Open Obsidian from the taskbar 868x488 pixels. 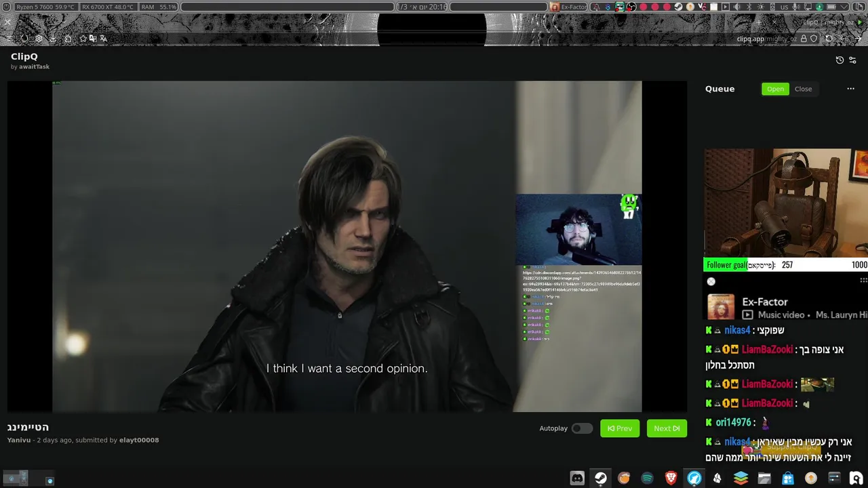coord(717,478)
